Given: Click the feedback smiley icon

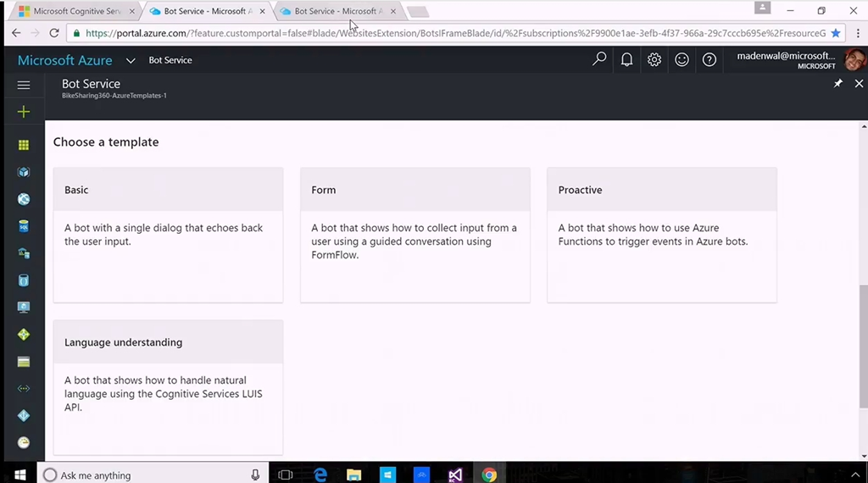Looking at the screenshot, I should (682, 59).
